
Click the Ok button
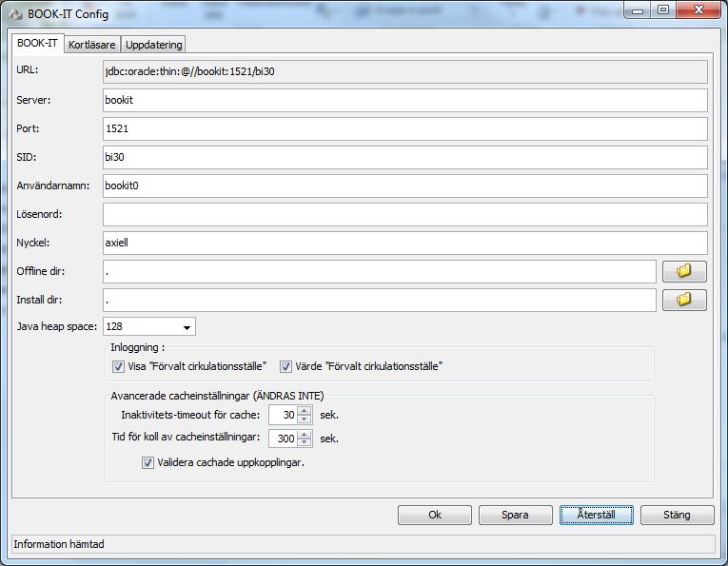coord(435,515)
